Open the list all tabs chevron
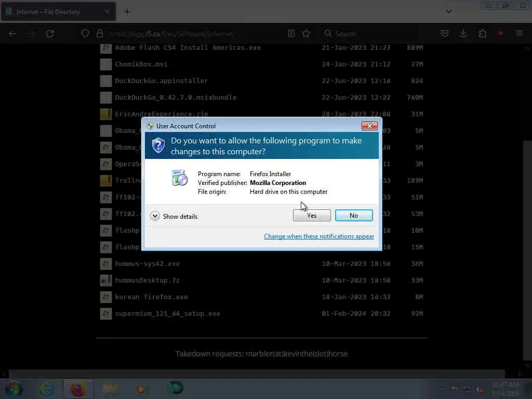The height and width of the screenshot is (399, 532). [x=448, y=11]
